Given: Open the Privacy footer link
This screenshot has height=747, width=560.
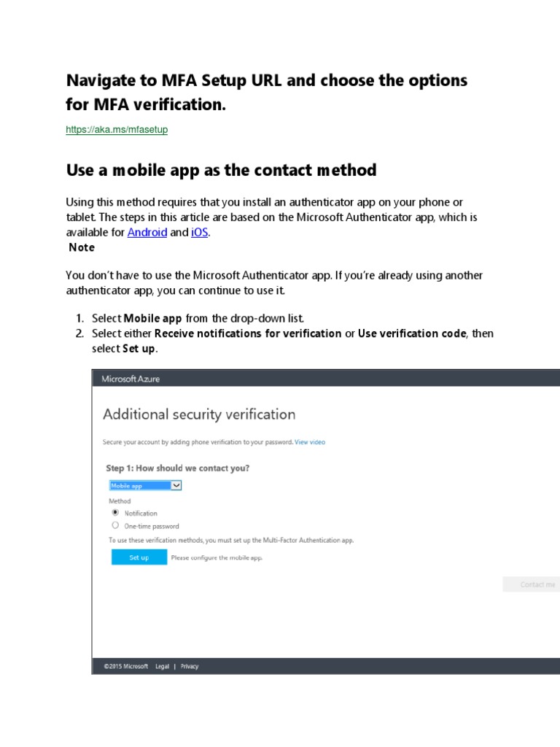Looking at the screenshot, I should tap(190, 666).
